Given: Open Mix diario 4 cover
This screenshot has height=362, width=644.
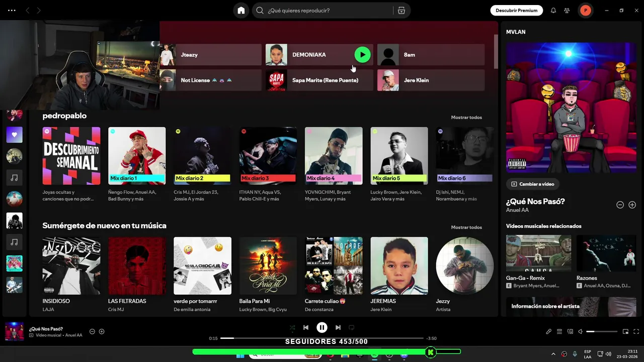Looking at the screenshot, I should pyautogui.click(x=334, y=156).
